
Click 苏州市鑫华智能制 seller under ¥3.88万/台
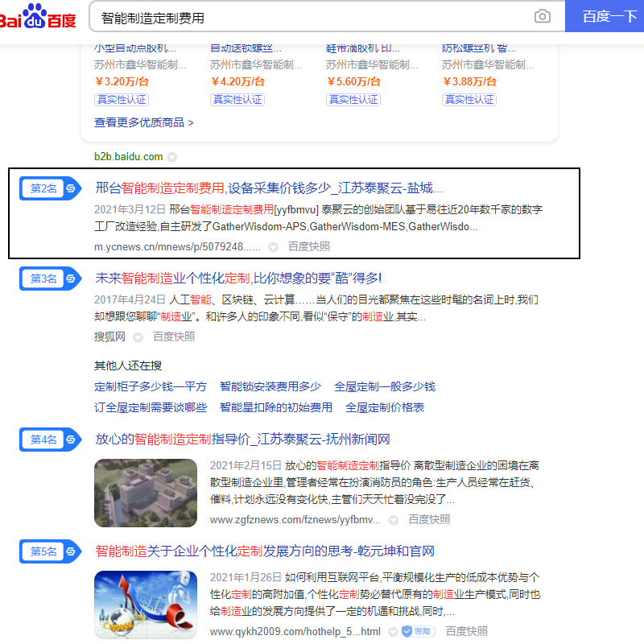488,65
